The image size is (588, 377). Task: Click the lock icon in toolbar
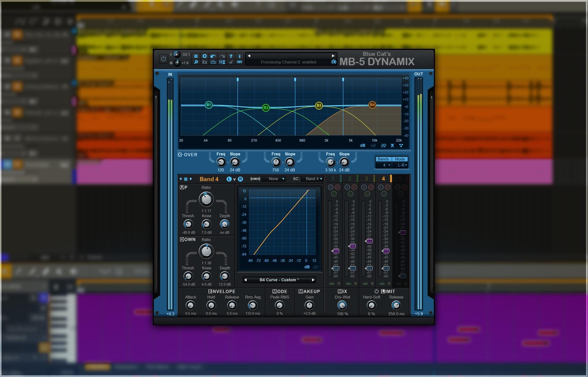pyautogui.click(x=231, y=62)
